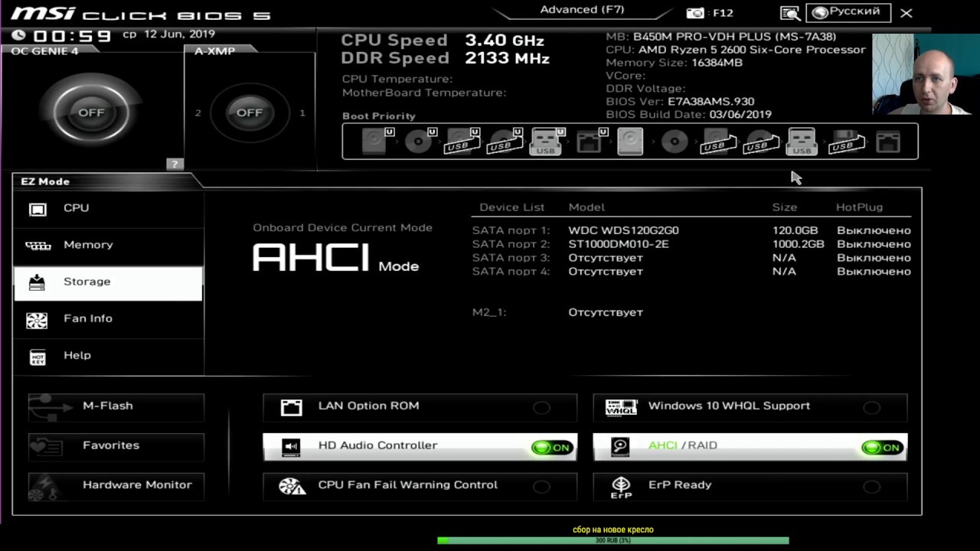
Task: Select A-XMP profile 2
Action: (x=198, y=112)
